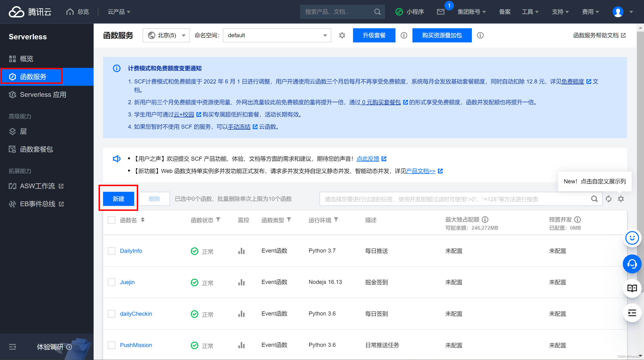The image size is (644, 360).
Task: Open customer service headset button
Action: coord(632,264)
